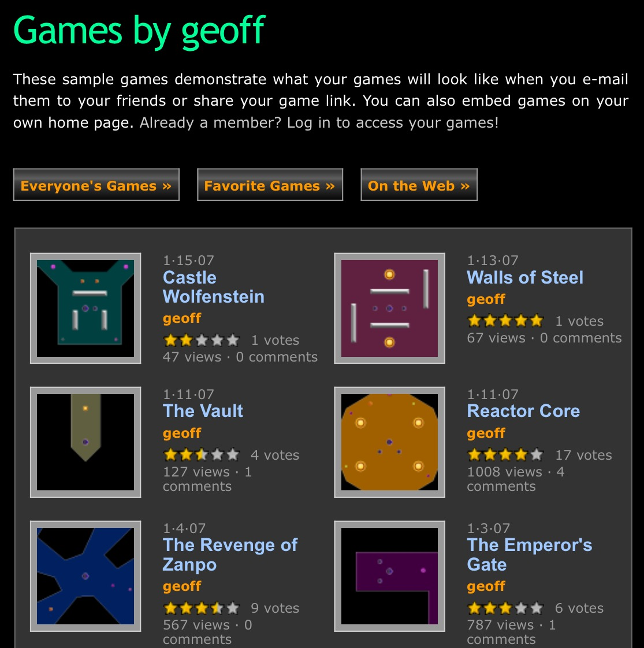The image size is (644, 648).
Task: Open the Favorite Games section
Action: click(x=270, y=185)
